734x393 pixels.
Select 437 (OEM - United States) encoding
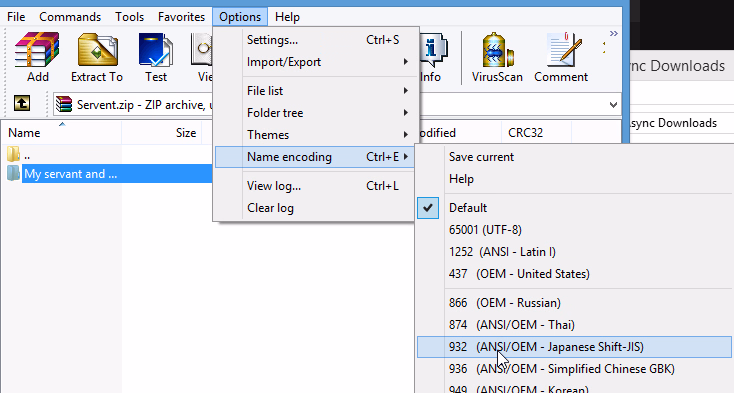click(x=574, y=274)
